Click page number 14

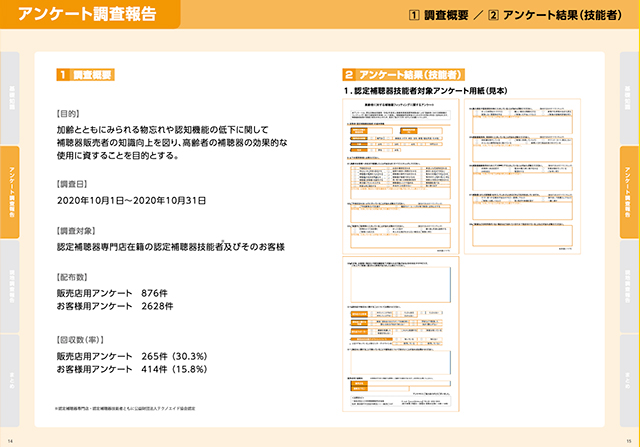[x=11, y=441]
